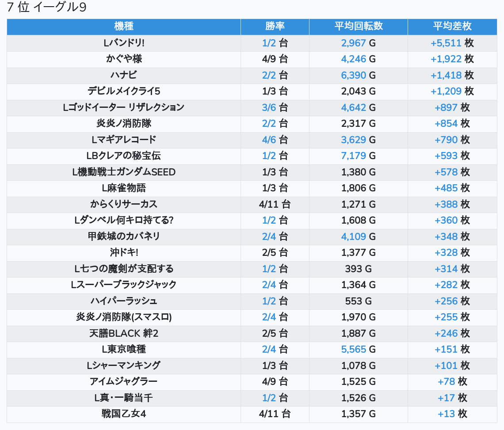
Task: Select 沖ドキ! machine name
Action: click(x=124, y=253)
